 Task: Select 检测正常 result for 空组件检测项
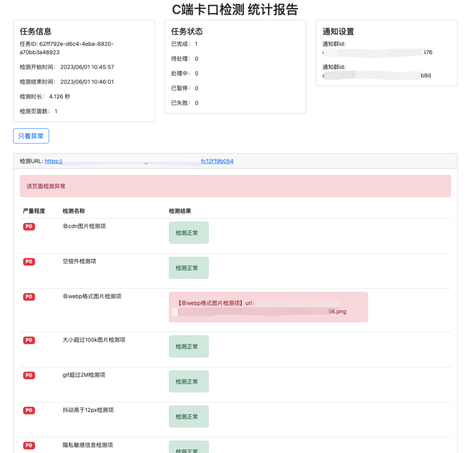(189, 268)
